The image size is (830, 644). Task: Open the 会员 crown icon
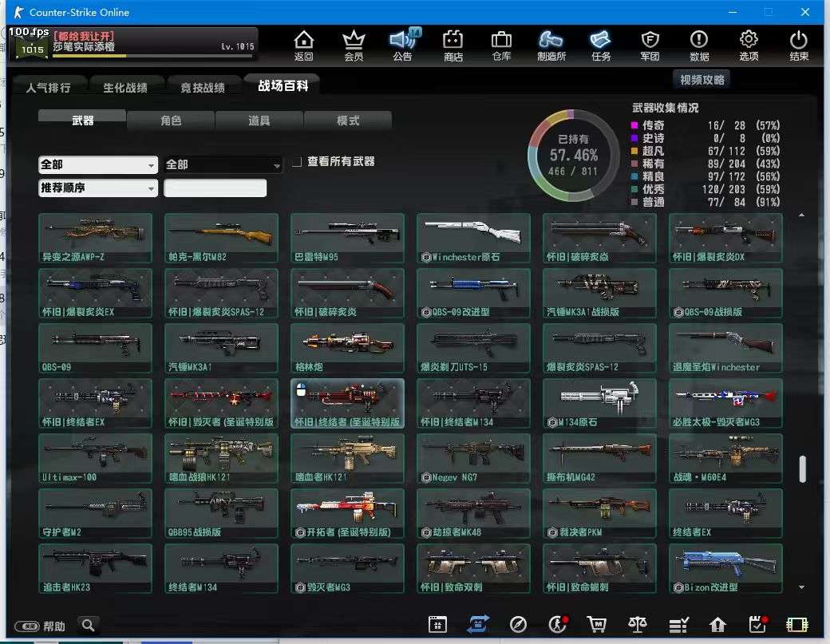pyautogui.click(x=354, y=45)
